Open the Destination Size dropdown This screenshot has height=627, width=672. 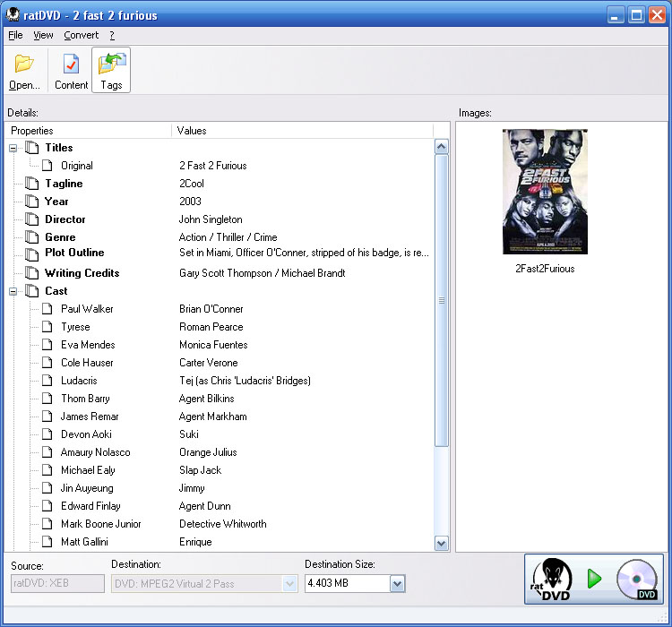(398, 584)
